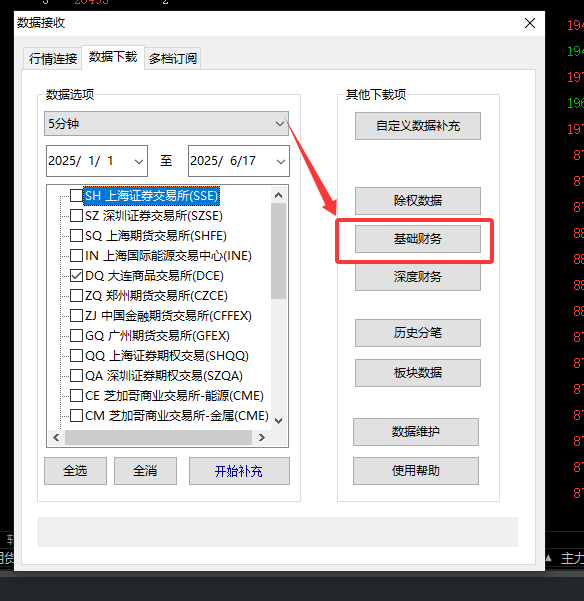Select the day 17 in end date
The width and height of the screenshot is (584, 601).
(249, 161)
